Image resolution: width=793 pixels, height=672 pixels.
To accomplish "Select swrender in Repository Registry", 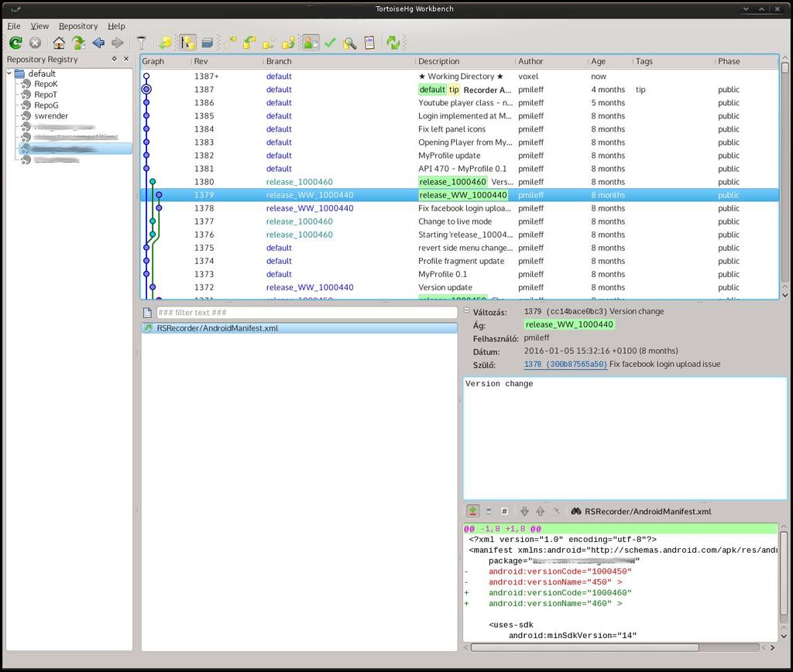I will point(51,116).
